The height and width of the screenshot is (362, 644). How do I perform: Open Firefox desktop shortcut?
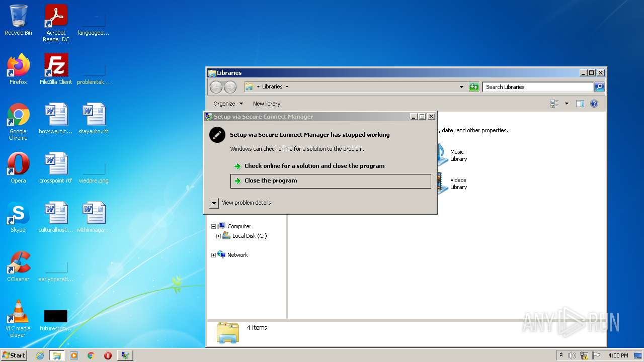(x=18, y=69)
